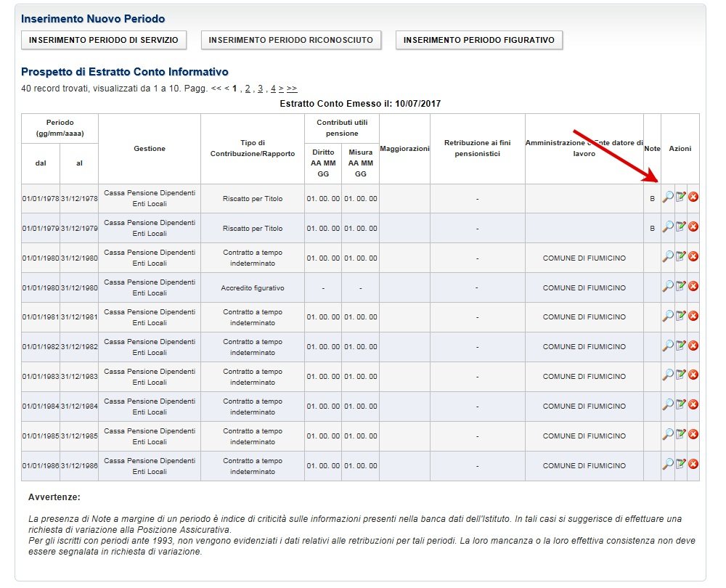Image resolution: width=726 pixels, height=588 pixels.
Task: Delete the 01/01/1983 period row
Action: click(693, 375)
